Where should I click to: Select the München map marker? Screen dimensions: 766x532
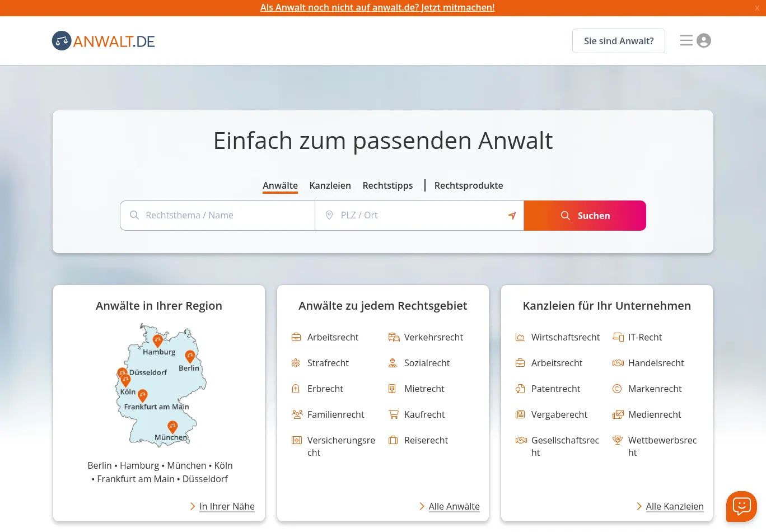[172, 427]
